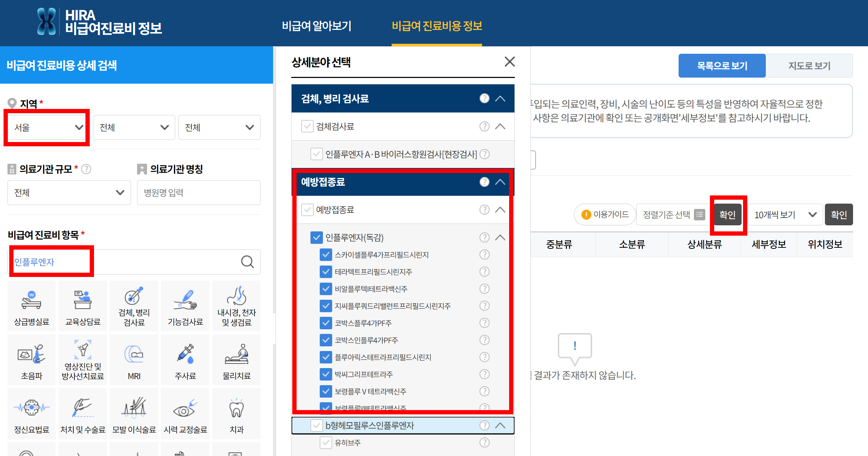Check the b형헤모필루스인플루엔자 checkbox

pos(317,425)
